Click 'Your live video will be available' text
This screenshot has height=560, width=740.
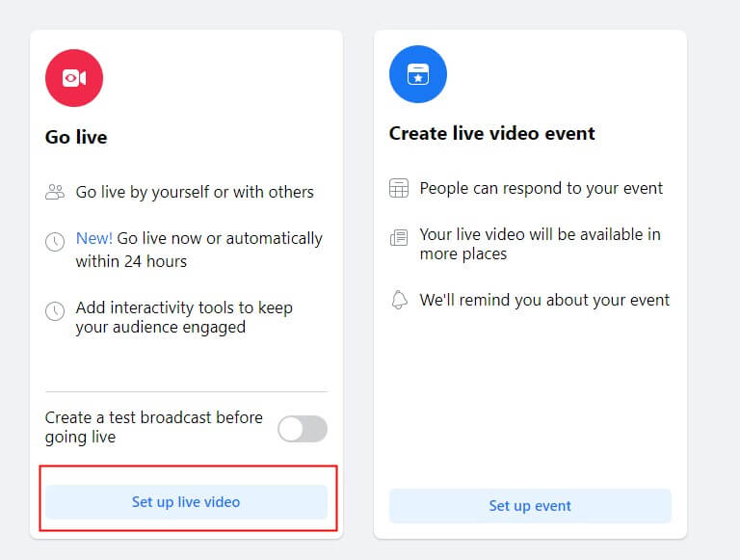point(540,244)
